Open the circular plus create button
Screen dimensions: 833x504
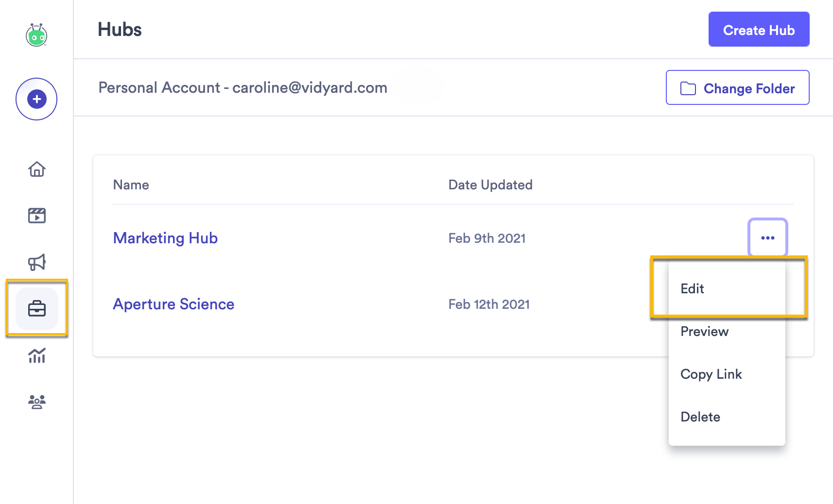point(36,99)
